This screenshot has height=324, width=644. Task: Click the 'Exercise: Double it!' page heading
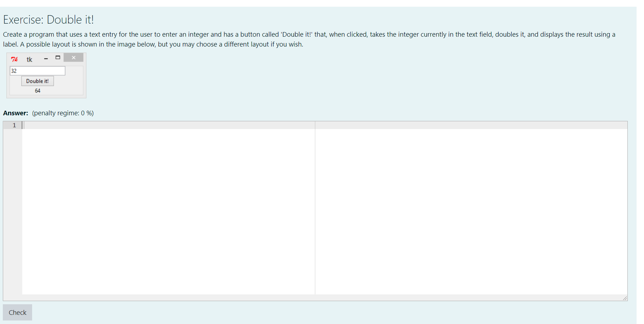pyautogui.click(x=48, y=20)
